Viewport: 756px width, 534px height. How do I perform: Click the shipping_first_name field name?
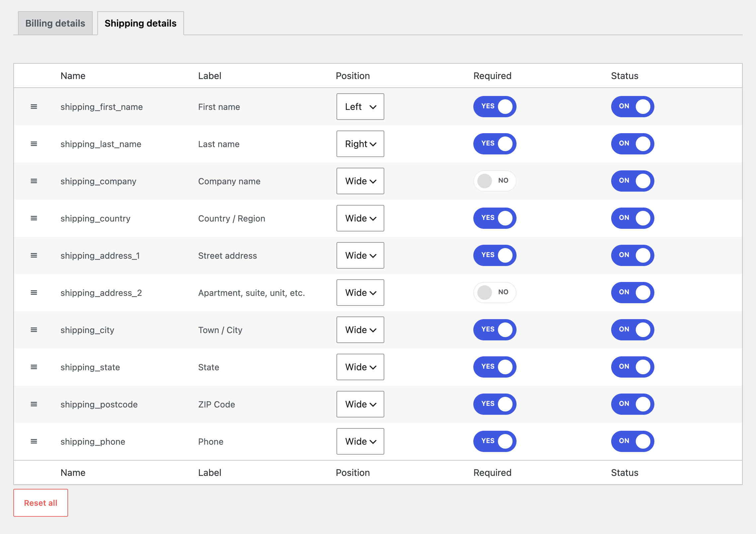(x=102, y=107)
